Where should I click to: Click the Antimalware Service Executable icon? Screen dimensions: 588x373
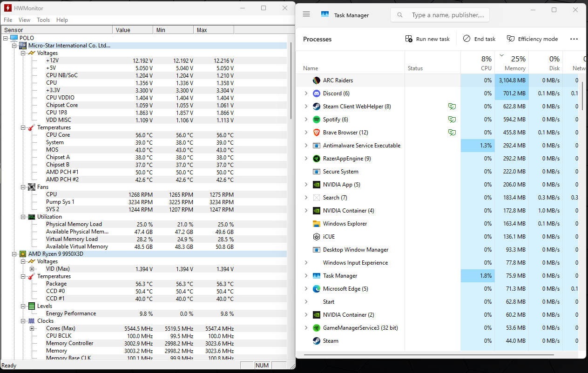click(x=317, y=146)
